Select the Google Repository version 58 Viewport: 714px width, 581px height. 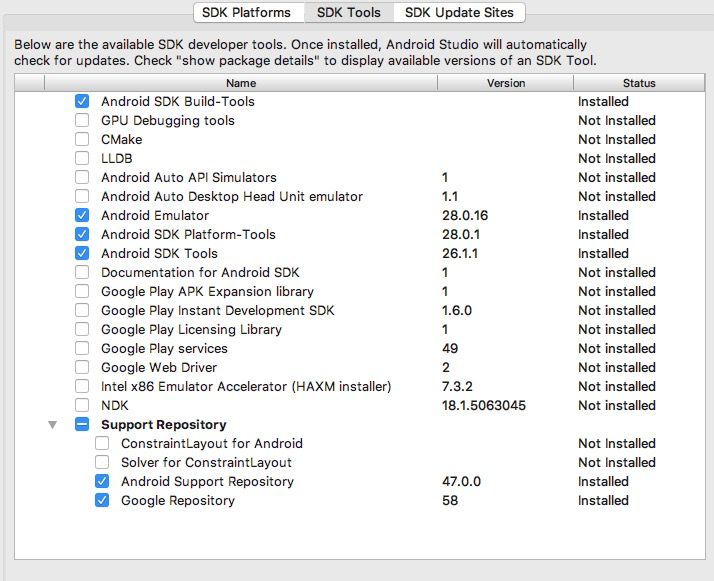point(450,500)
